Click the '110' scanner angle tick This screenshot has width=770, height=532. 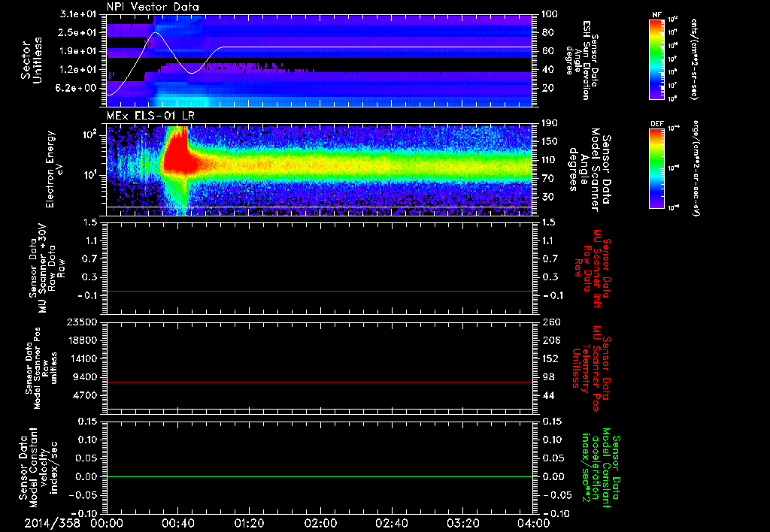coord(550,160)
